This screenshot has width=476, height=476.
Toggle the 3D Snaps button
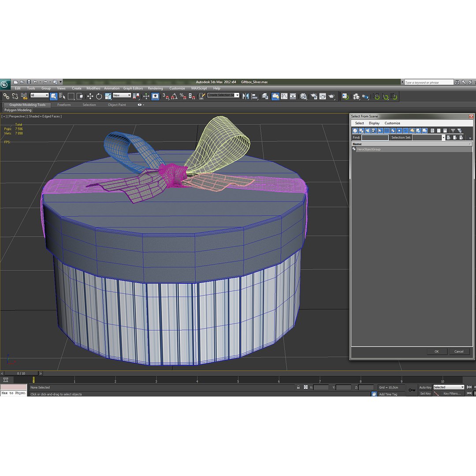coord(165,96)
